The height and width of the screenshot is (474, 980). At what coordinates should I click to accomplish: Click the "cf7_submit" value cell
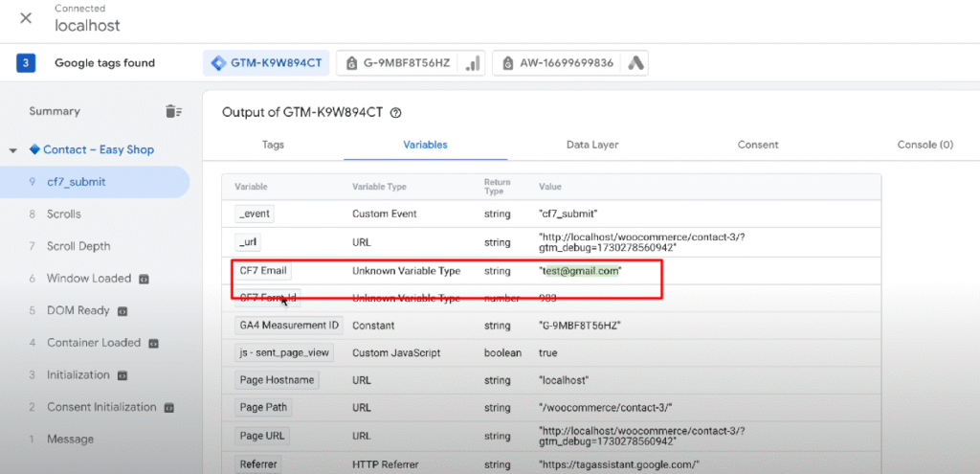(568, 214)
